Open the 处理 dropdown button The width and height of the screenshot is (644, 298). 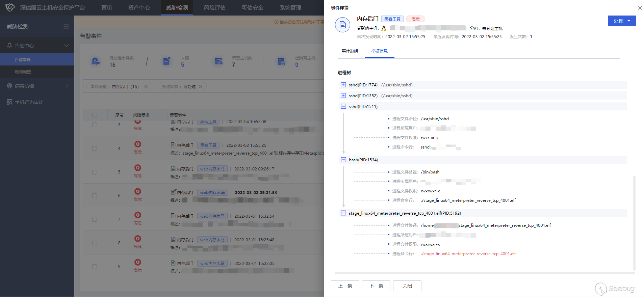622,21
